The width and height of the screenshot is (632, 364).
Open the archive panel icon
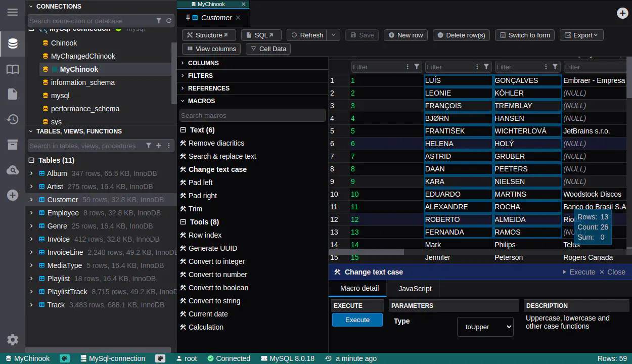13,145
